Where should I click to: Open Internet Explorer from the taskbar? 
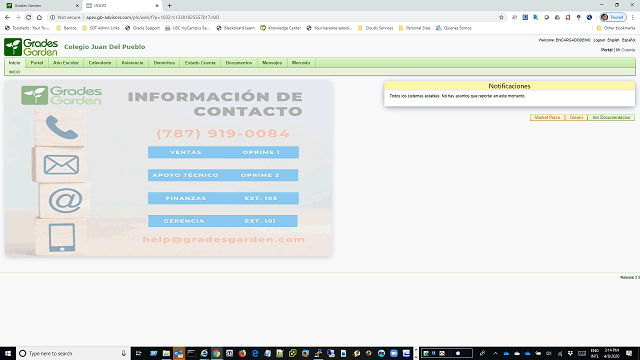(x=204, y=353)
